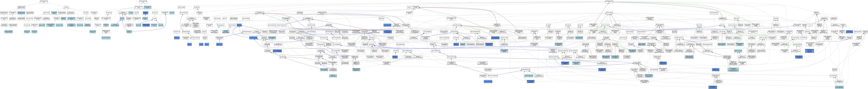Screen dimensions: 868x89
Task: Click the 'protein-containing complex' node
Action: [x=148, y=7]
